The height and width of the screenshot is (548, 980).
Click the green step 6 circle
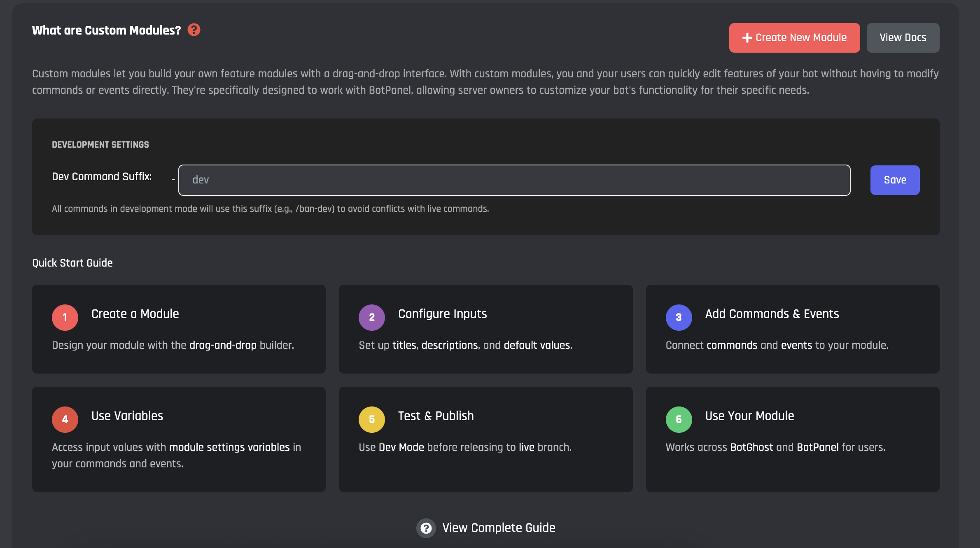679,419
